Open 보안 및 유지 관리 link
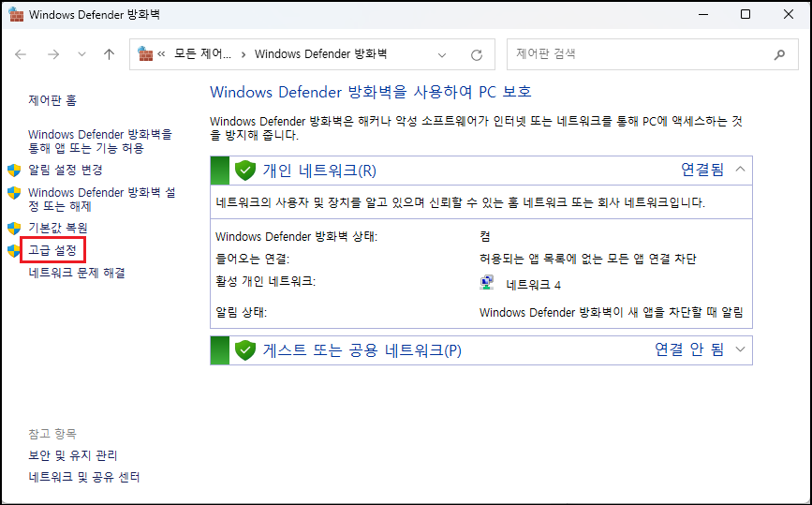 pyautogui.click(x=73, y=455)
